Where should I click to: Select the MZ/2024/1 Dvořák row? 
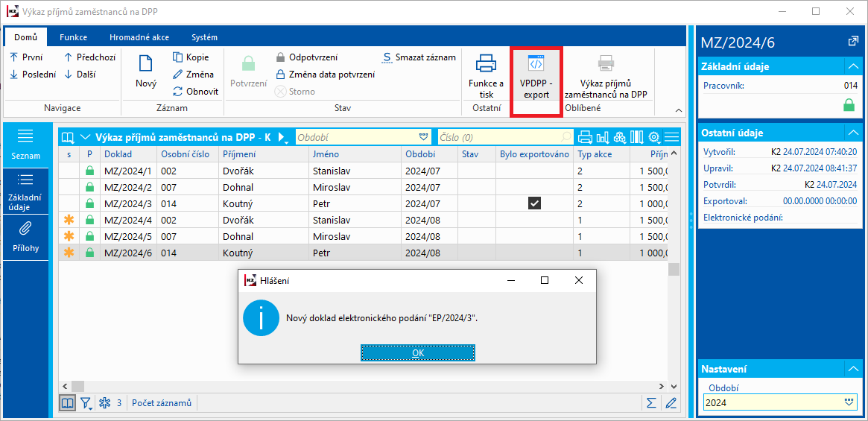[x=363, y=171]
